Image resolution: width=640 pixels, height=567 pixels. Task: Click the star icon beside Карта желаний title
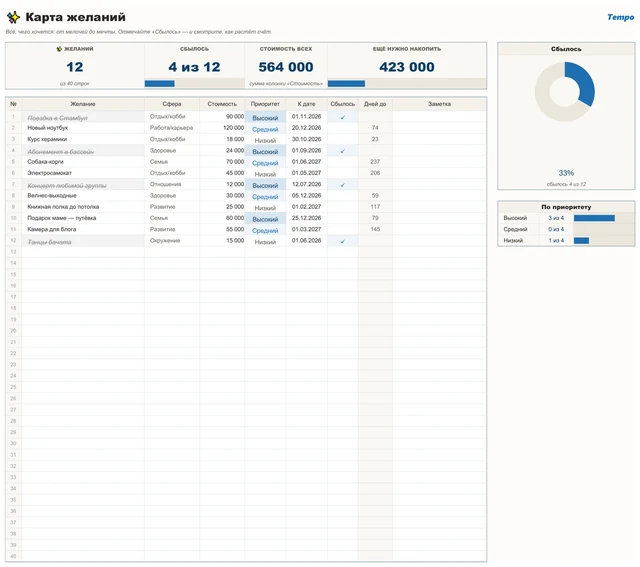(x=13, y=17)
